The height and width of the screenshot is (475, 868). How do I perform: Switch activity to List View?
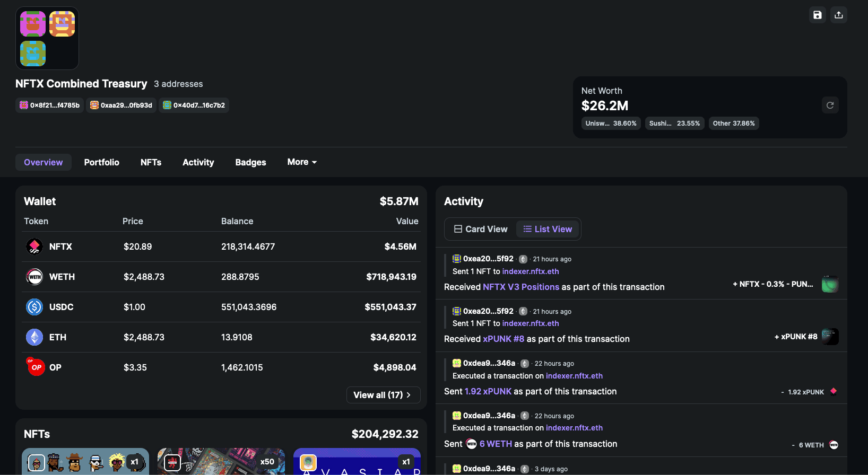point(548,229)
